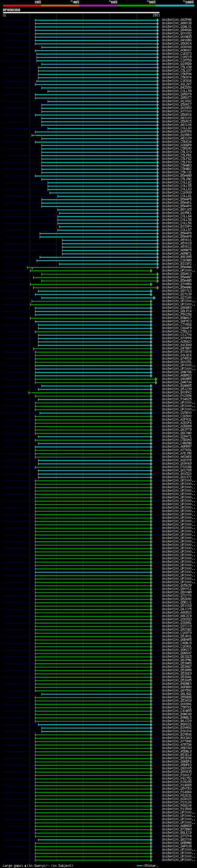Select hit label UniRef100_C5LSY3
197x868 pixels.
[177, 152]
